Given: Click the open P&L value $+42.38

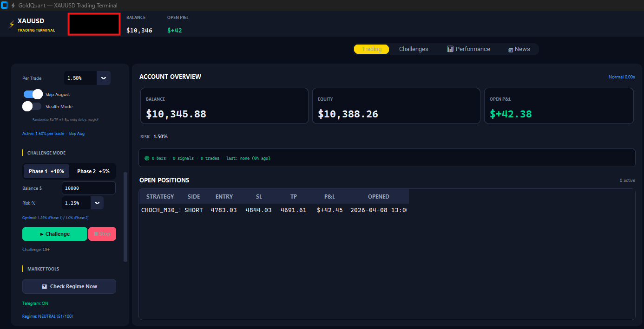Looking at the screenshot, I should (511, 114).
